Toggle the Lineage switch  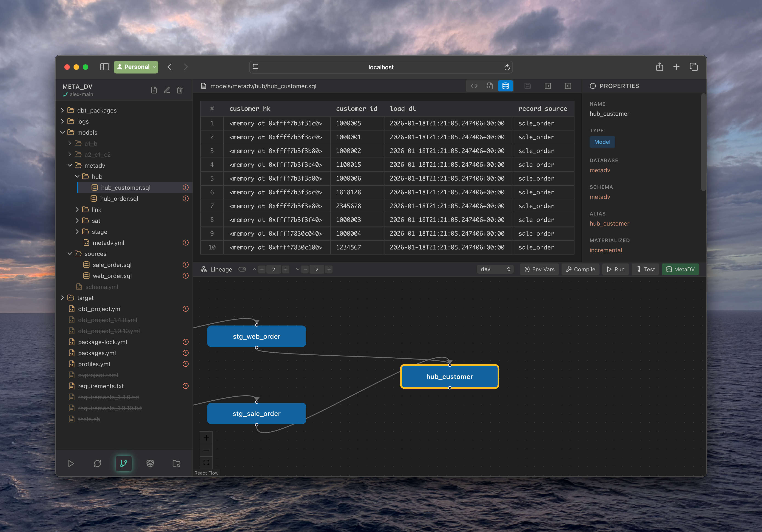[242, 269]
